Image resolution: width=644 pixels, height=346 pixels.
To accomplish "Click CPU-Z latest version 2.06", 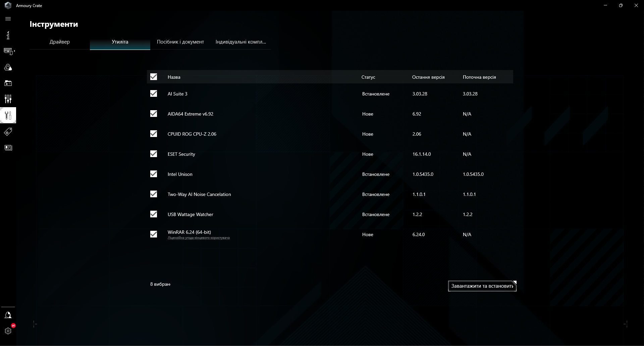I will click(x=417, y=134).
